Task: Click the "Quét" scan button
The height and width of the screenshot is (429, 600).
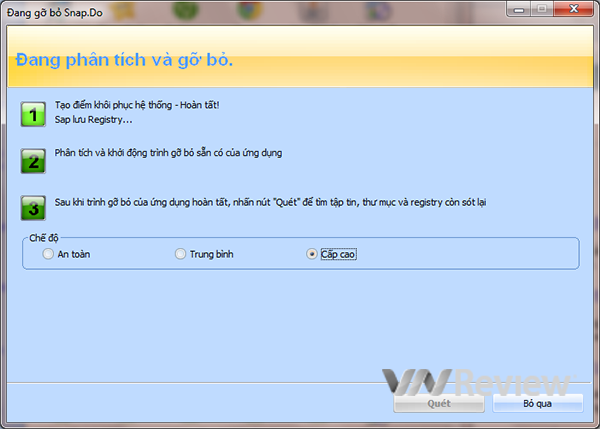Action: pyautogui.click(x=439, y=403)
